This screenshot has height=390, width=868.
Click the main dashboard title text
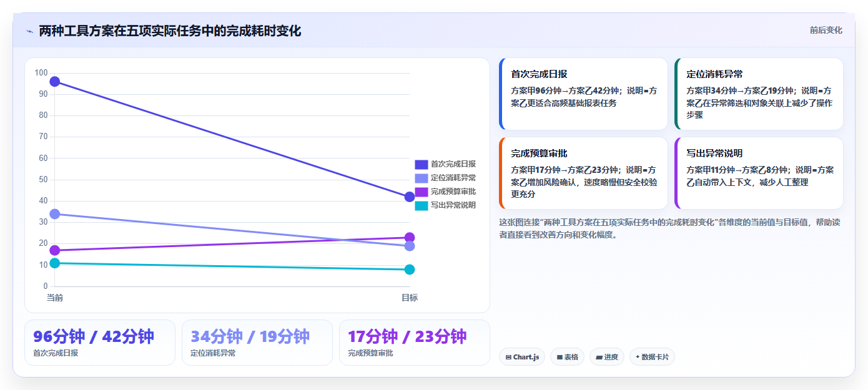pyautogui.click(x=170, y=31)
